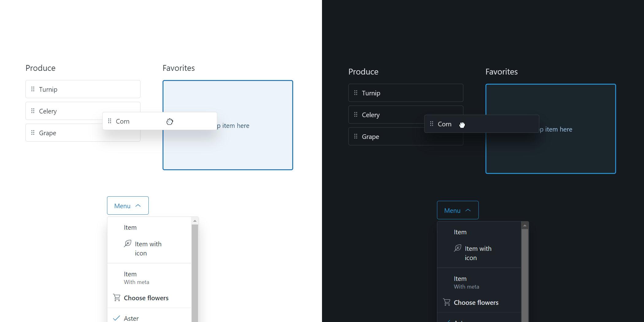This screenshot has width=644, height=322.
Task: Click the leaf icon beside 'Item with icon'
Action: pos(128,243)
